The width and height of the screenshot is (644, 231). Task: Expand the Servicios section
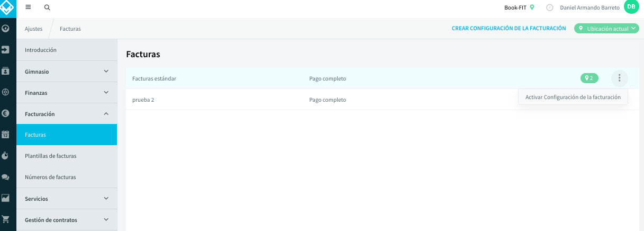(x=67, y=198)
